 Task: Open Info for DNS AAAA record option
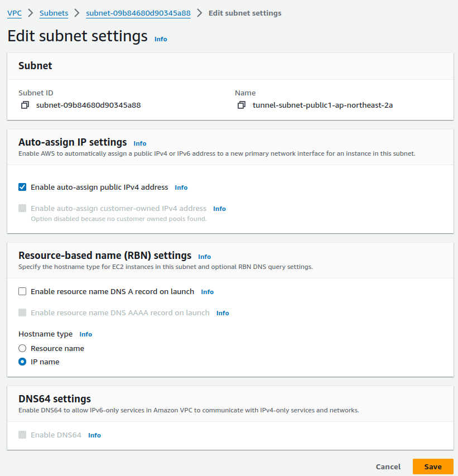coord(223,313)
